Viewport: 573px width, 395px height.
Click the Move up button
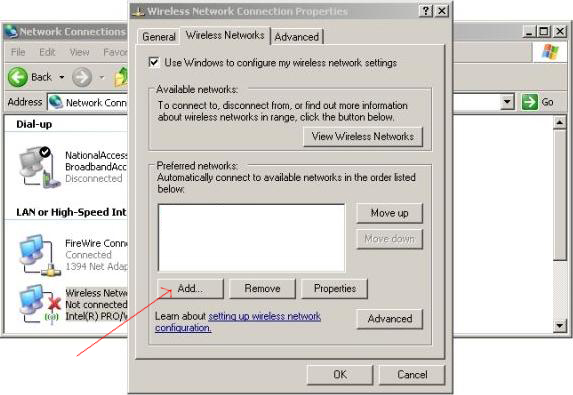click(x=390, y=213)
